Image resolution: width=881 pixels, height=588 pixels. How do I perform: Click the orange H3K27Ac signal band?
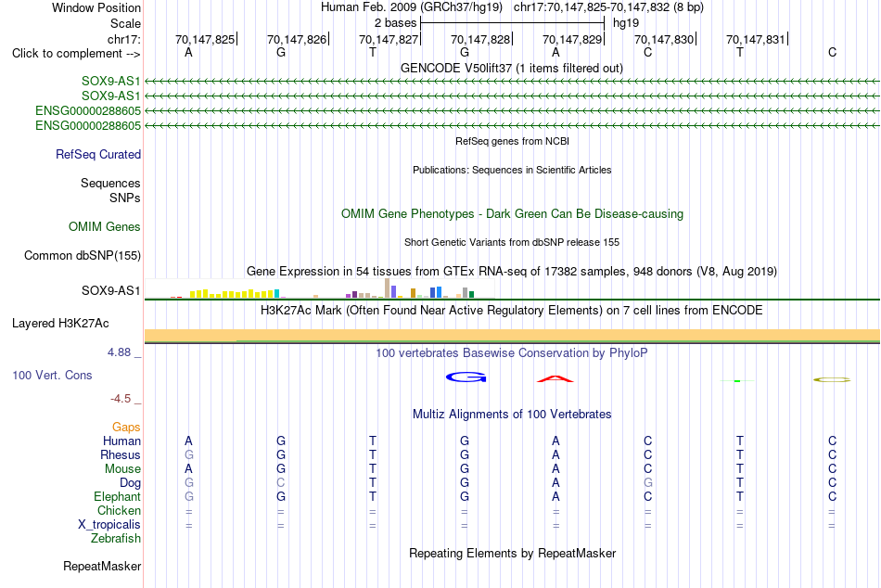pyautogui.click(x=512, y=335)
